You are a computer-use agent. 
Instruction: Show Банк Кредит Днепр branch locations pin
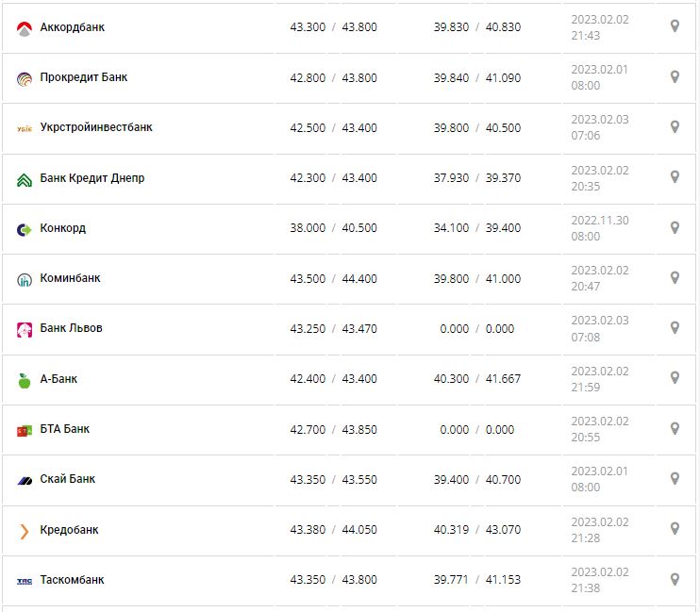(x=675, y=176)
